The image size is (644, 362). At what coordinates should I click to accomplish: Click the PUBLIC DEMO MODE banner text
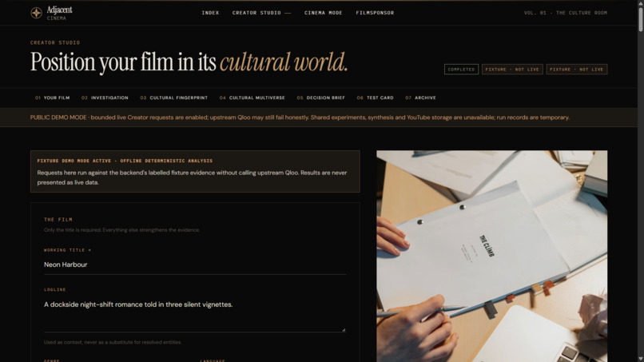[x=300, y=117]
